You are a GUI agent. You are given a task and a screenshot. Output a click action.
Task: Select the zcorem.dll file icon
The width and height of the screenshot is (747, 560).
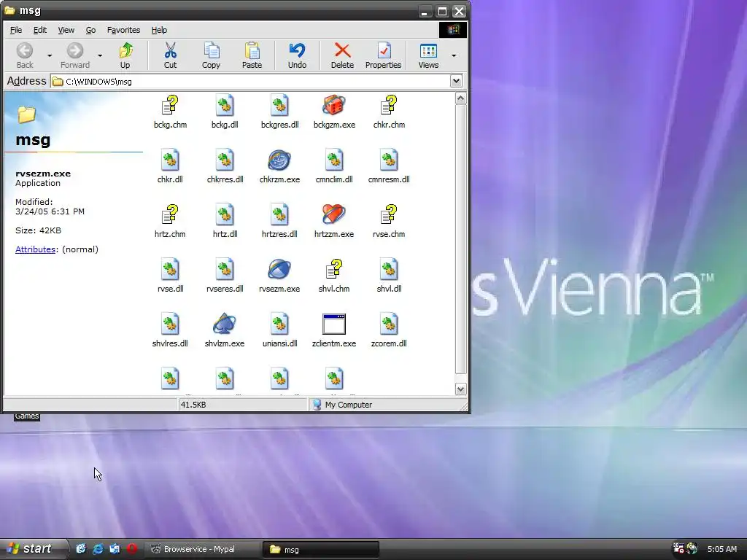(389, 324)
